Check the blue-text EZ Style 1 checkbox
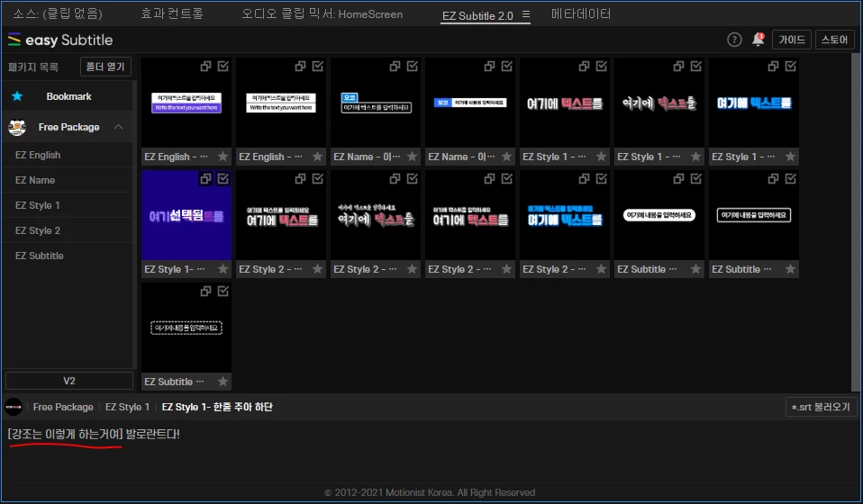 click(x=791, y=66)
